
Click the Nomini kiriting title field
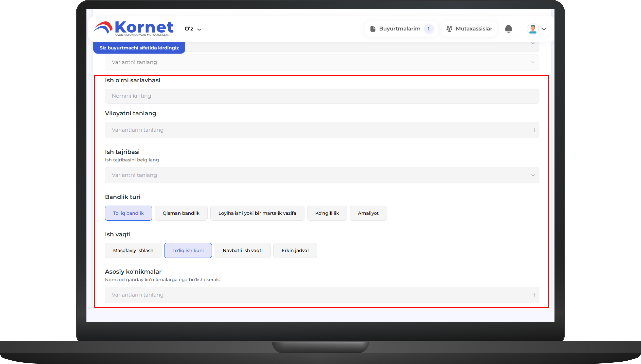322,96
